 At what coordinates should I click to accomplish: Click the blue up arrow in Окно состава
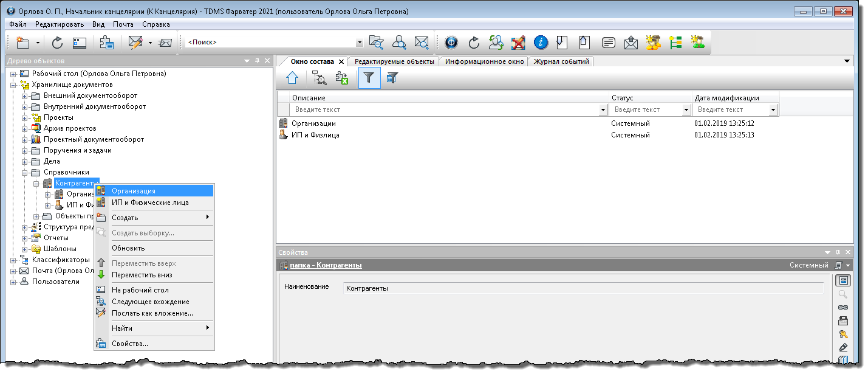pyautogui.click(x=292, y=77)
